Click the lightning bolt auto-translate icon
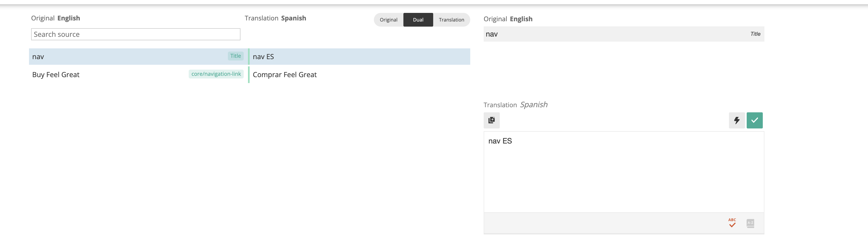This screenshot has width=868, height=251. [736, 120]
